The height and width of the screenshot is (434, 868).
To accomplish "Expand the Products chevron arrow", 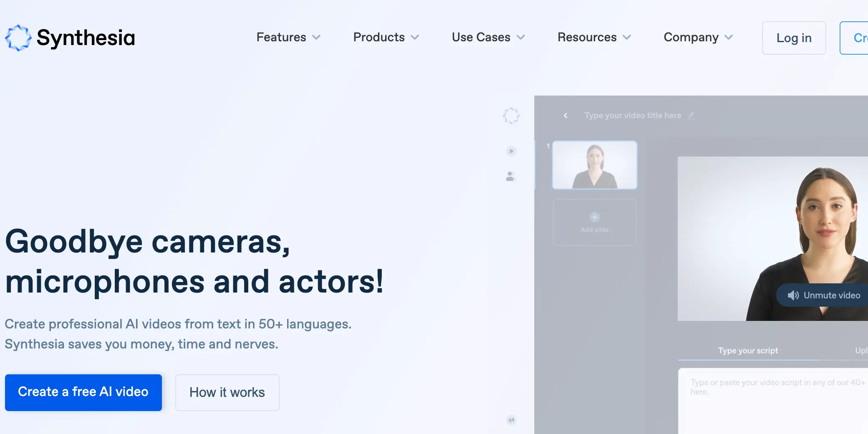I will click(415, 38).
